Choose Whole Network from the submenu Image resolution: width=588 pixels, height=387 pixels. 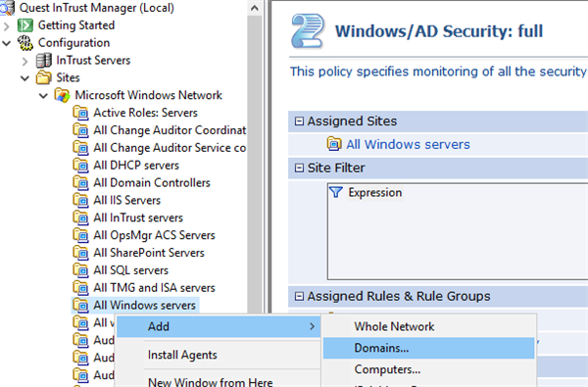point(394,326)
